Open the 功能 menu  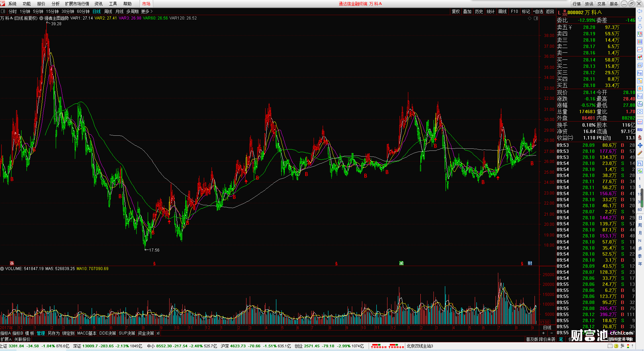coord(27,4)
